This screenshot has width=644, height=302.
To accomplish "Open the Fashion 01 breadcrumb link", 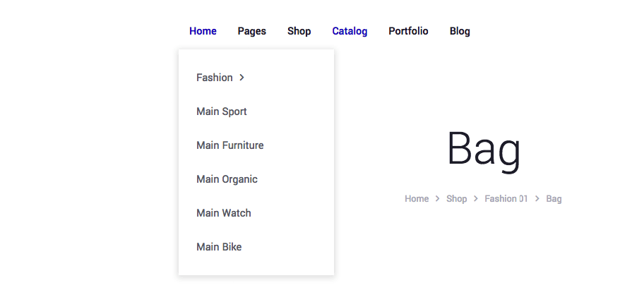I will point(506,199).
